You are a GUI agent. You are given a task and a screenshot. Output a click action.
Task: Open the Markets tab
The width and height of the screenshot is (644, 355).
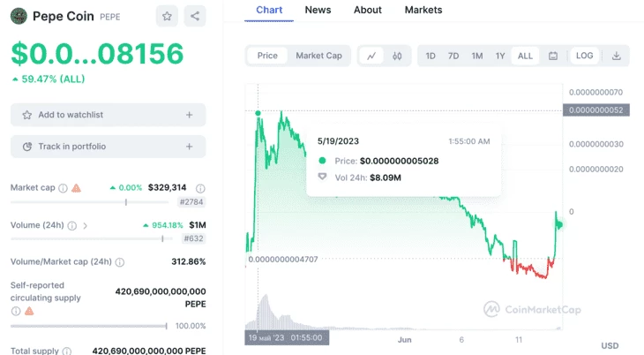coord(423,10)
